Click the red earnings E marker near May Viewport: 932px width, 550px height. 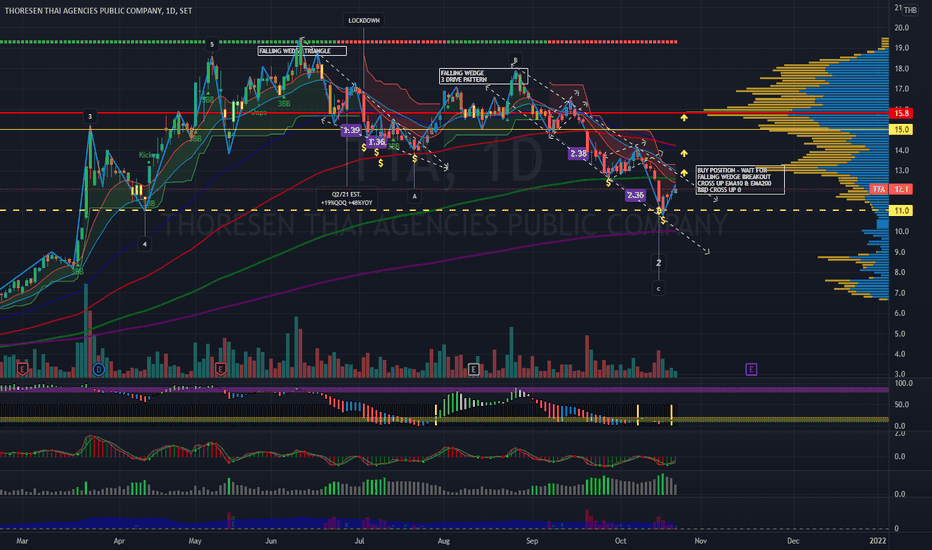coord(221,369)
